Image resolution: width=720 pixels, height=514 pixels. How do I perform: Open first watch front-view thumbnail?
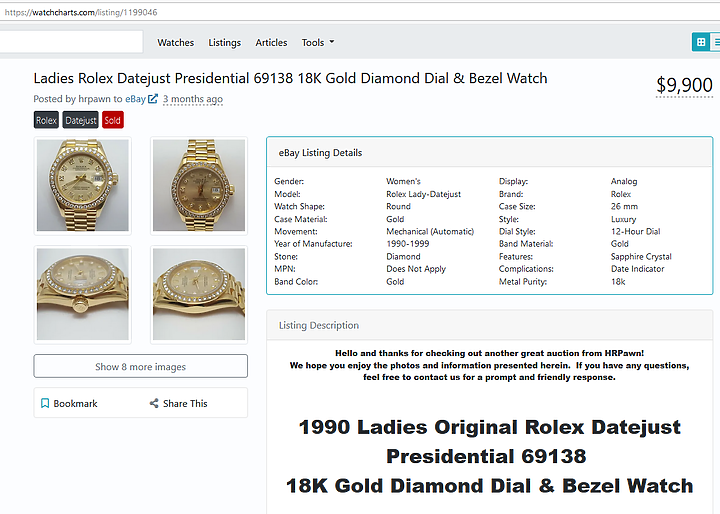pyautogui.click(x=83, y=186)
